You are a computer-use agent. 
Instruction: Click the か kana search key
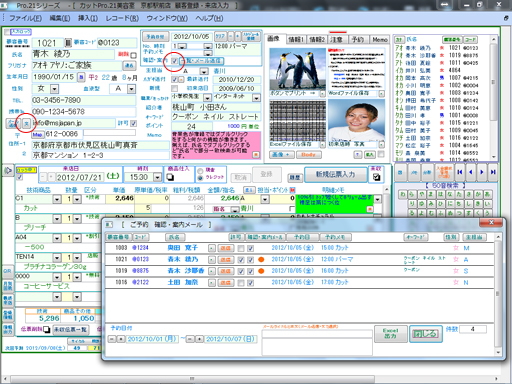coord(478,194)
